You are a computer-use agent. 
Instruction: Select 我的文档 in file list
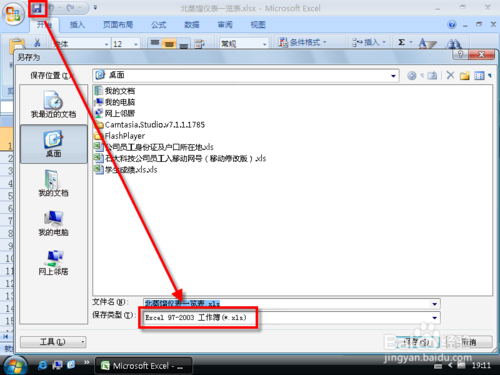(115, 91)
